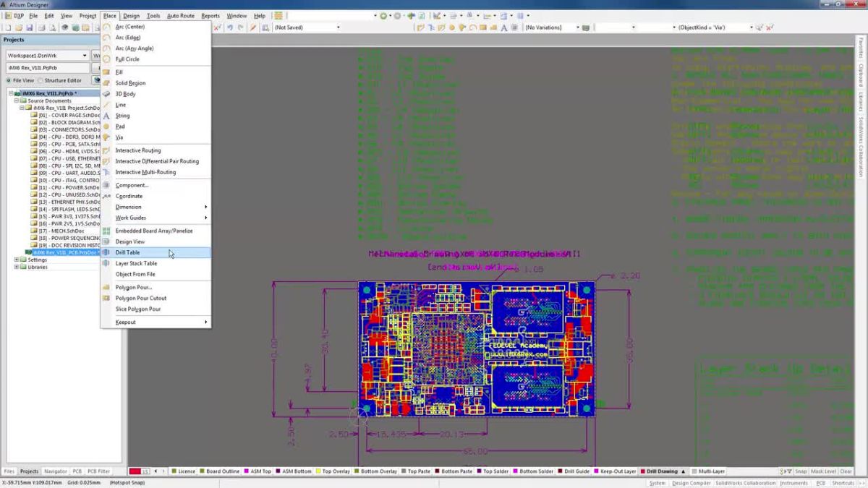This screenshot has height=488, width=868.
Task: Select iMX6 Rex_V1.11 PCB.PcbDoc in the project tree
Action: 65,254
